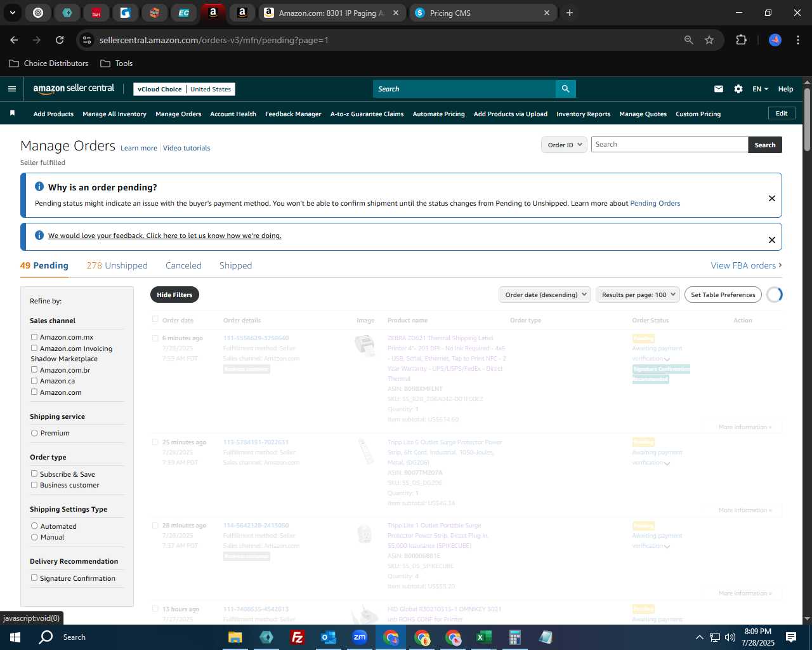Open the Order date (descending) sort dropdown
The height and width of the screenshot is (650, 812).
point(545,295)
